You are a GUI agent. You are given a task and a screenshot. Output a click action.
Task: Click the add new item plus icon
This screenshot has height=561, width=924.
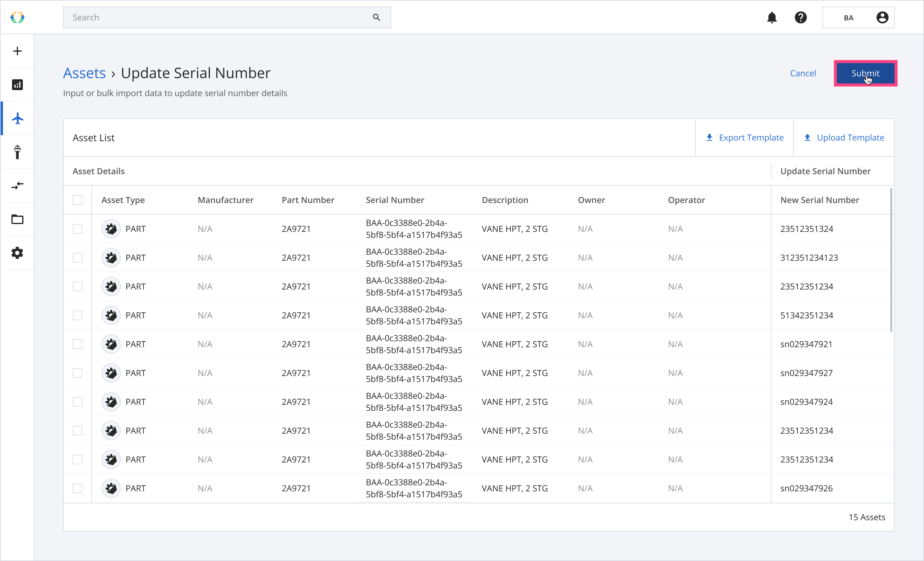(x=17, y=51)
